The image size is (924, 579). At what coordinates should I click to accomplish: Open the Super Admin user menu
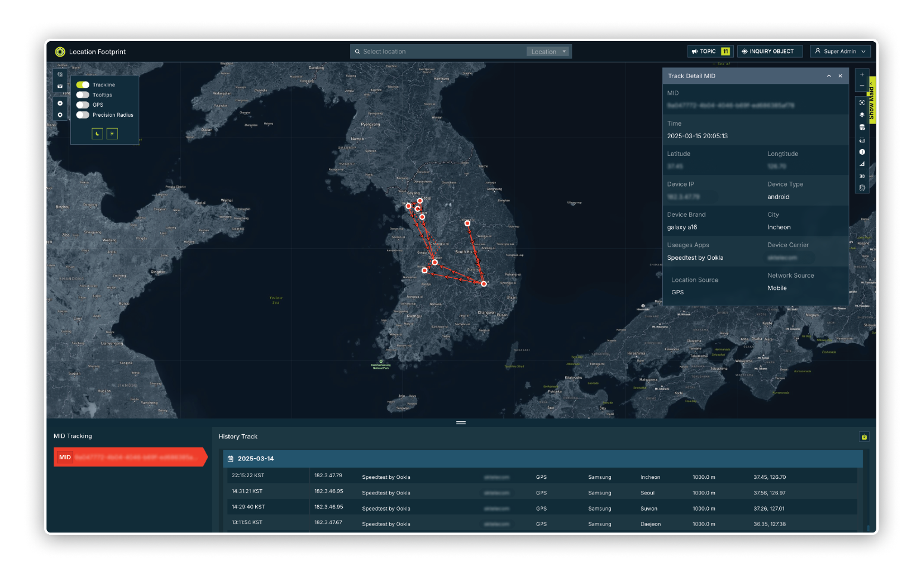(x=841, y=52)
